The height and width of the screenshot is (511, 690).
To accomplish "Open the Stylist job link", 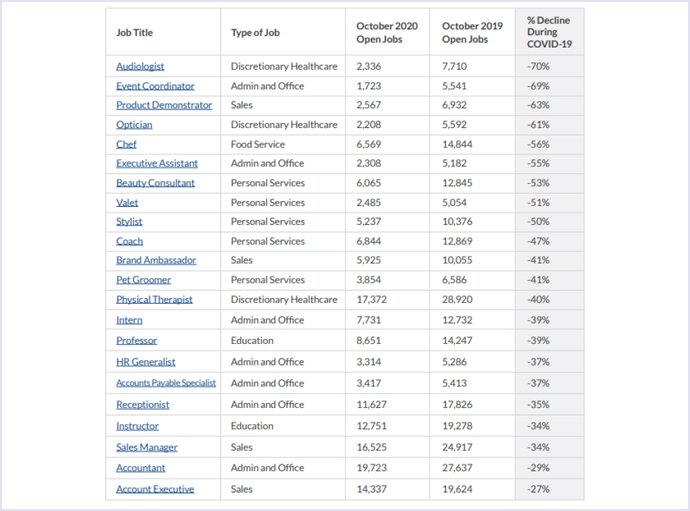I will pyautogui.click(x=130, y=222).
